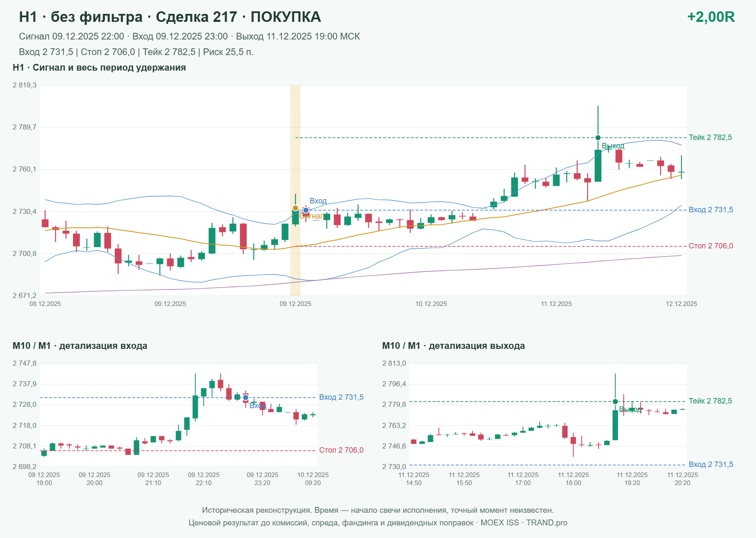Click y-axis value 2 737,9 in entry detail chart
This screenshot has width=756, height=538.
pyautogui.click(x=24, y=384)
